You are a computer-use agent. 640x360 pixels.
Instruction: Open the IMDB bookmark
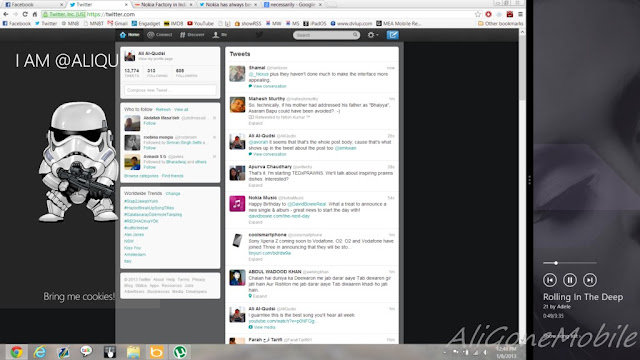pos(173,24)
